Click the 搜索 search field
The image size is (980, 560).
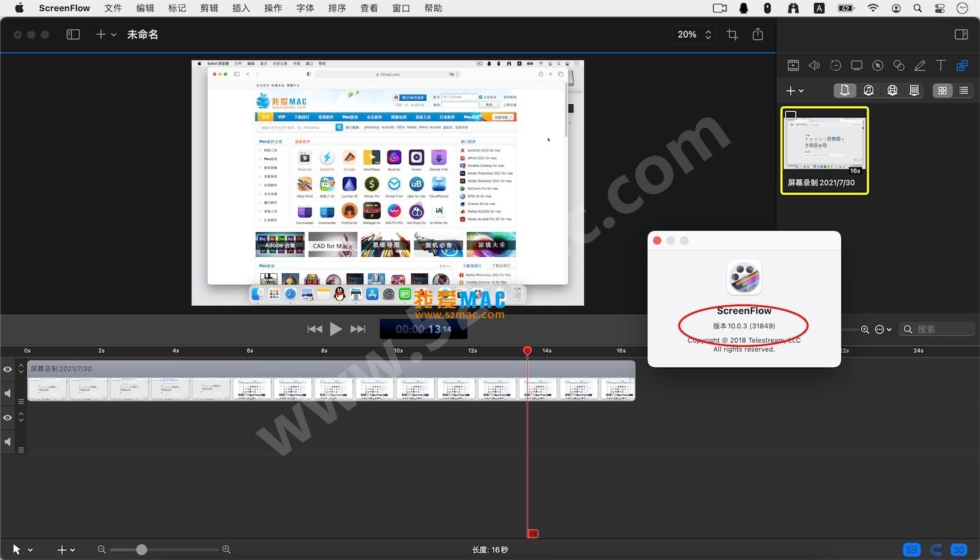(x=938, y=329)
